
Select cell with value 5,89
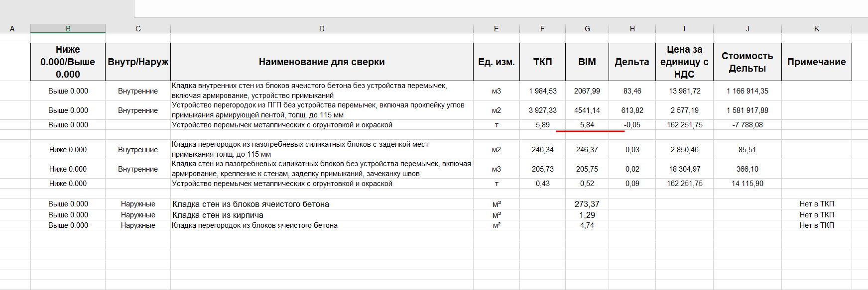tap(542, 125)
